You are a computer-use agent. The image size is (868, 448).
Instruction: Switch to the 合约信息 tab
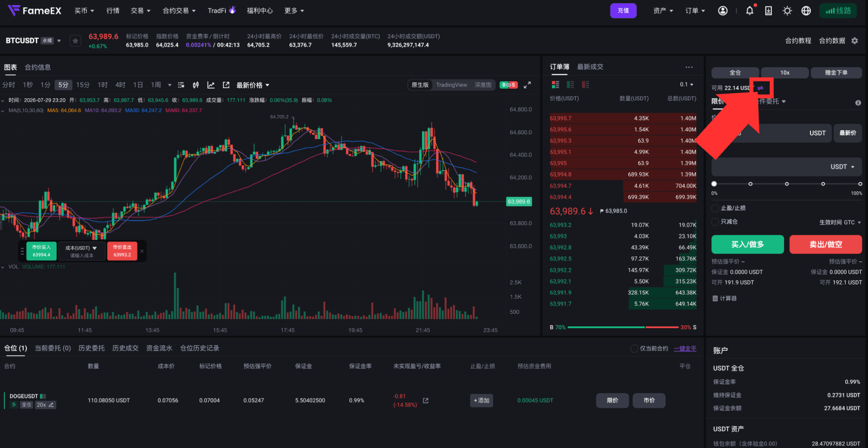(38, 67)
